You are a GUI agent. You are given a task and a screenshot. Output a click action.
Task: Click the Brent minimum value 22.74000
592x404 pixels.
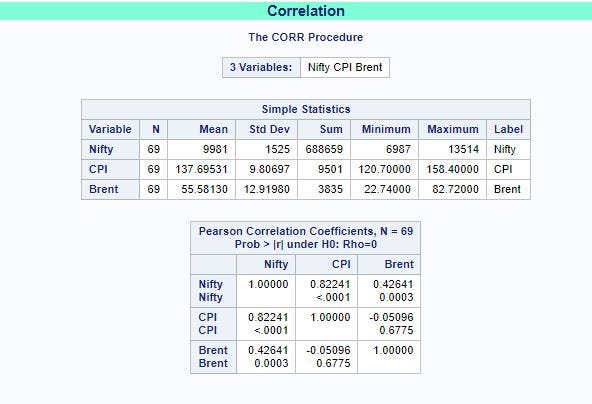click(x=384, y=189)
